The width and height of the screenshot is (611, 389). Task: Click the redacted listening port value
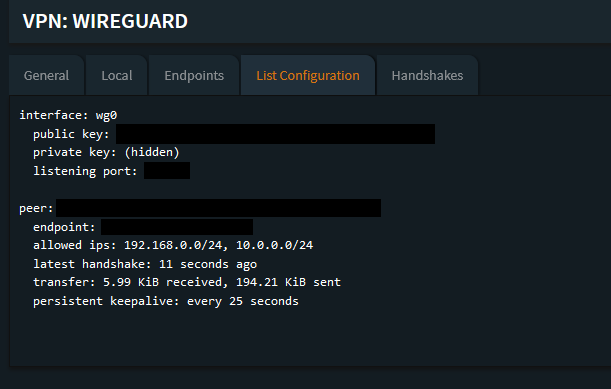tap(167, 171)
